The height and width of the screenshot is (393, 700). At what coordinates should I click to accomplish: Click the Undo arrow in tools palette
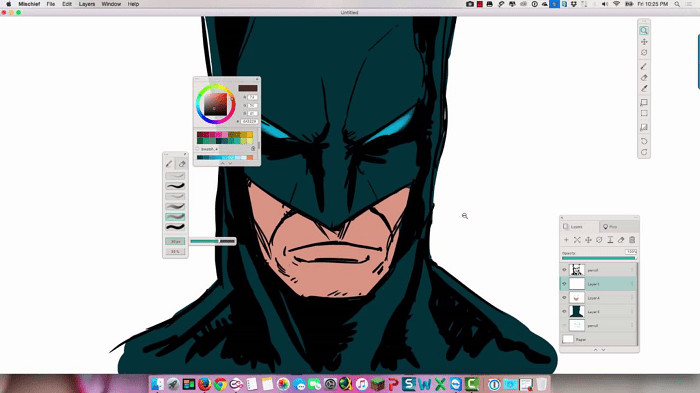point(644,141)
